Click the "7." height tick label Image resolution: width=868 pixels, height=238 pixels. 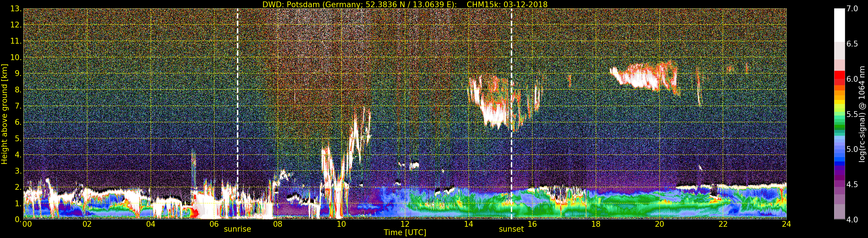18,106
